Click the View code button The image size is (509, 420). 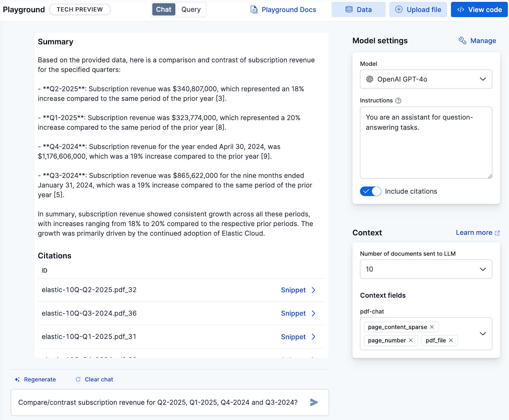[479, 10]
